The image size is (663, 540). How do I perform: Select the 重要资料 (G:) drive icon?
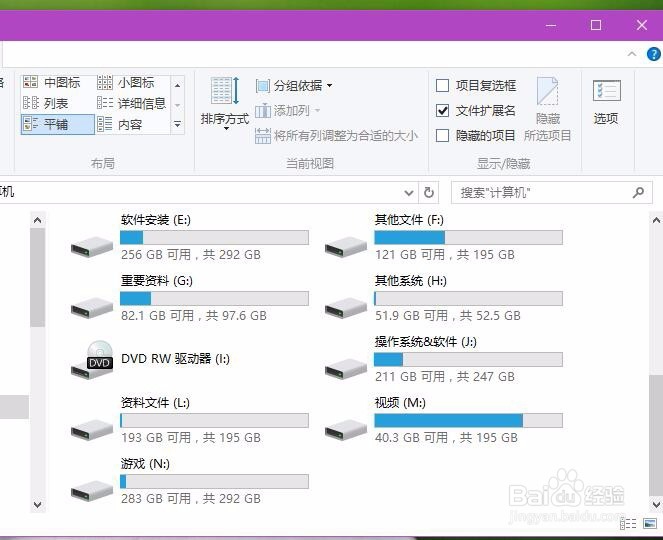92,308
